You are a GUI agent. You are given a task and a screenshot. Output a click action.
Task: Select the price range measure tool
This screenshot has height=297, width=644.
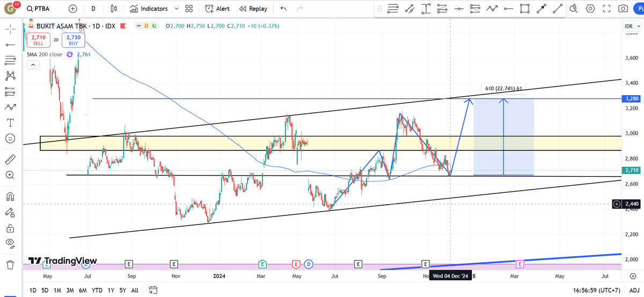426,9
